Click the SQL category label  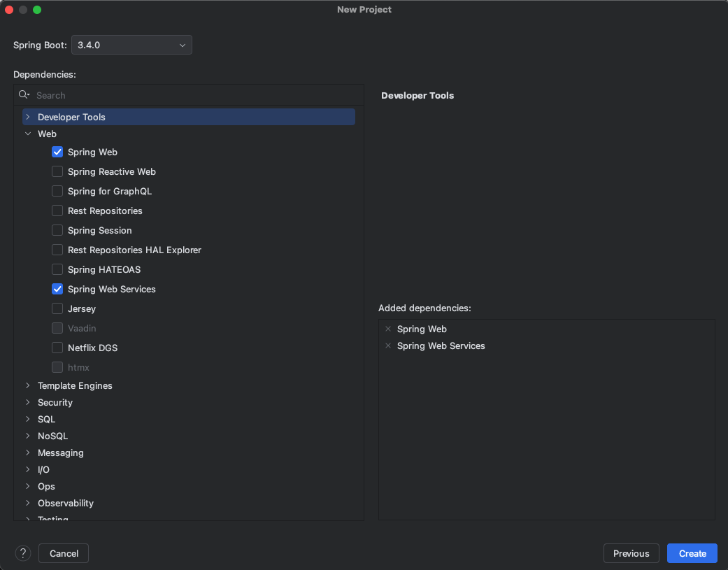46,419
